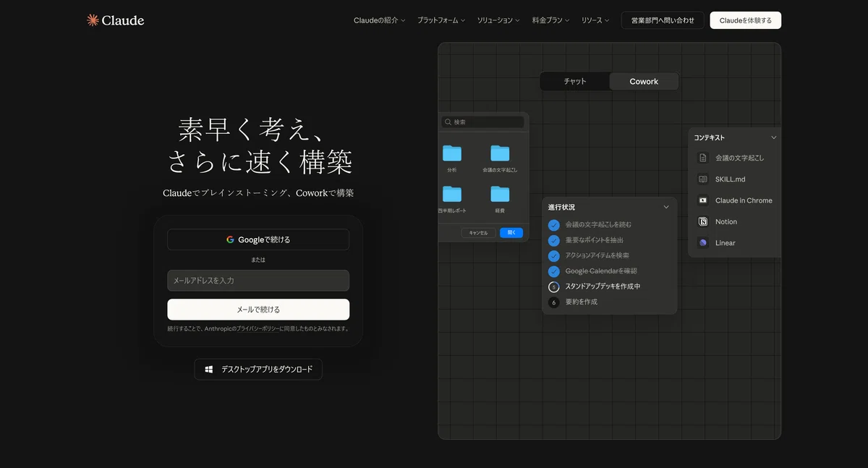
Task: Open the 会議の文字起こし folder icon
Action: click(x=500, y=153)
